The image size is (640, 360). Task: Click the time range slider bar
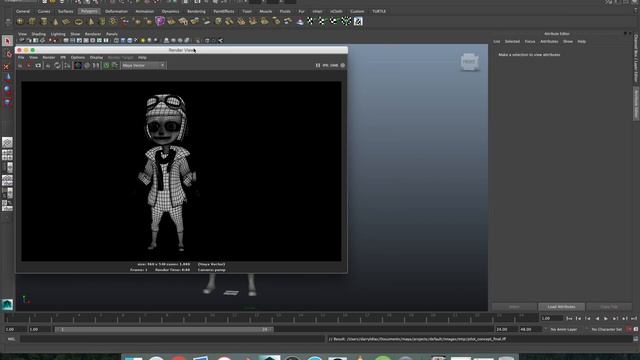click(x=164, y=329)
